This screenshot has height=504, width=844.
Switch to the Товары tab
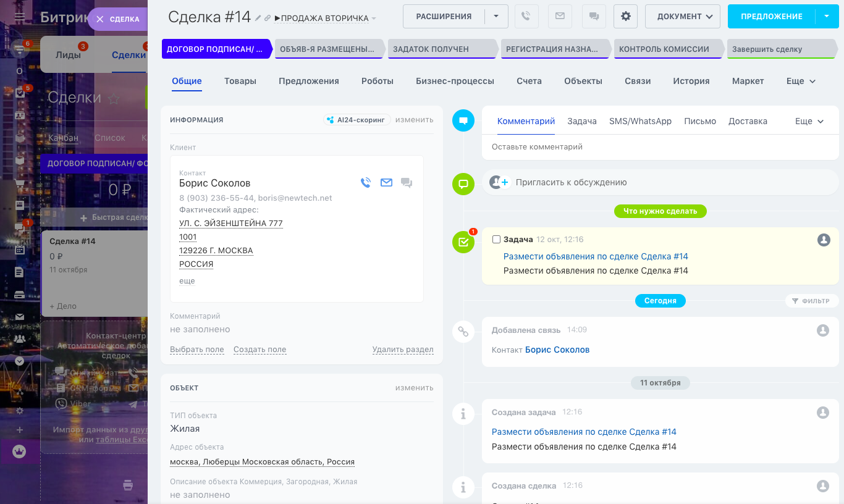coord(240,81)
